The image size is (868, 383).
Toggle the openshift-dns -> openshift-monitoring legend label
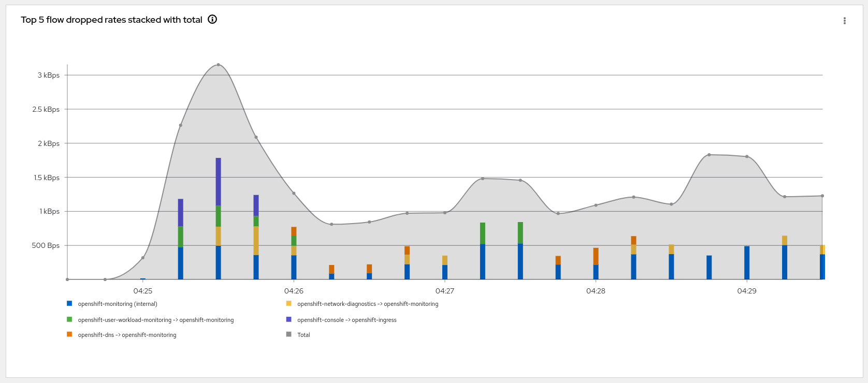(127, 335)
